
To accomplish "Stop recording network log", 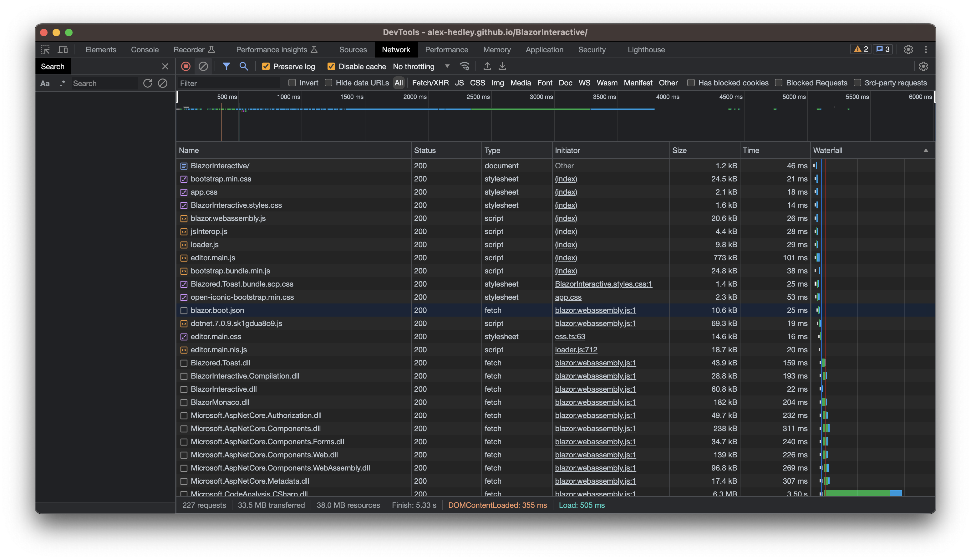I will coord(186,67).
